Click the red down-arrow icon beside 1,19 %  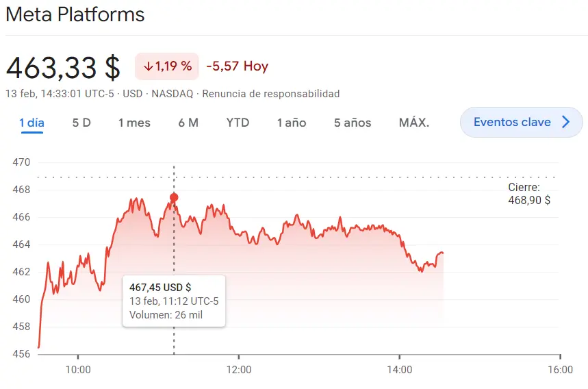(148, 66)
